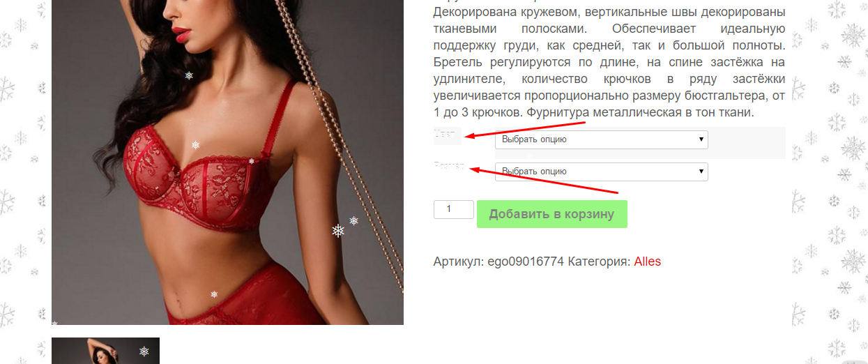Open the Alles category link
Image resolution: width=868 pixels, height=364 pixels.
648,261
